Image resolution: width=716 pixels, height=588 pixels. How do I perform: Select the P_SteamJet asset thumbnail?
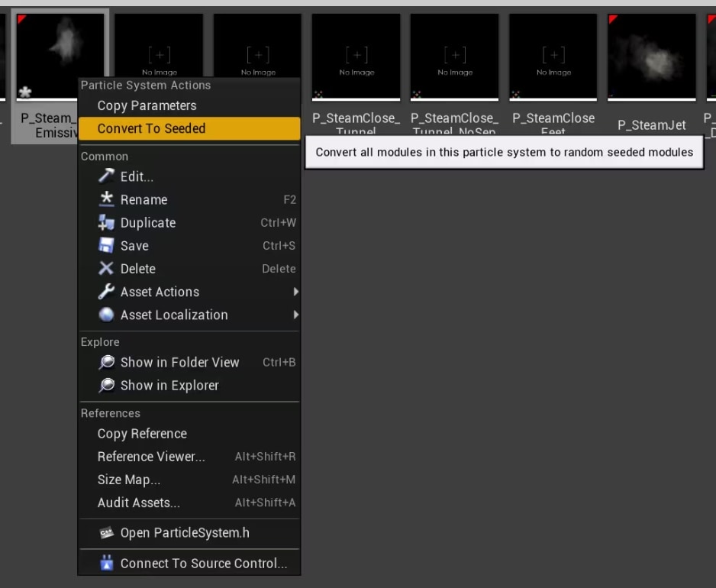pyautogui.click(x=651, y=57)
